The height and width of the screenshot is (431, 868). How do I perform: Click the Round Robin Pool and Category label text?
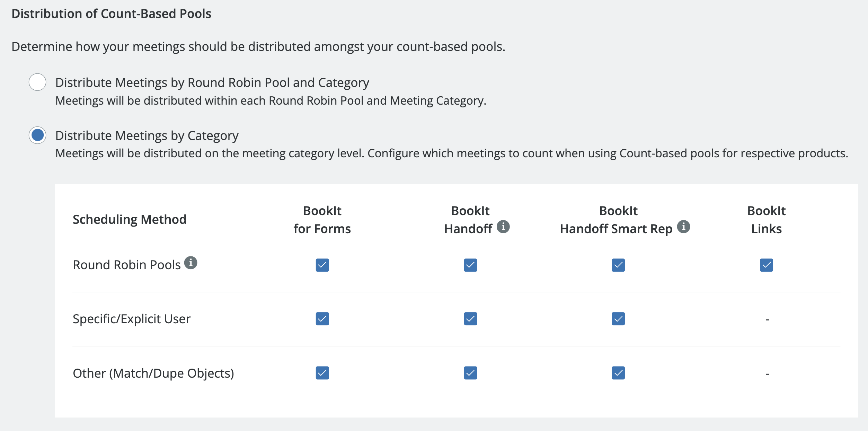212,83
